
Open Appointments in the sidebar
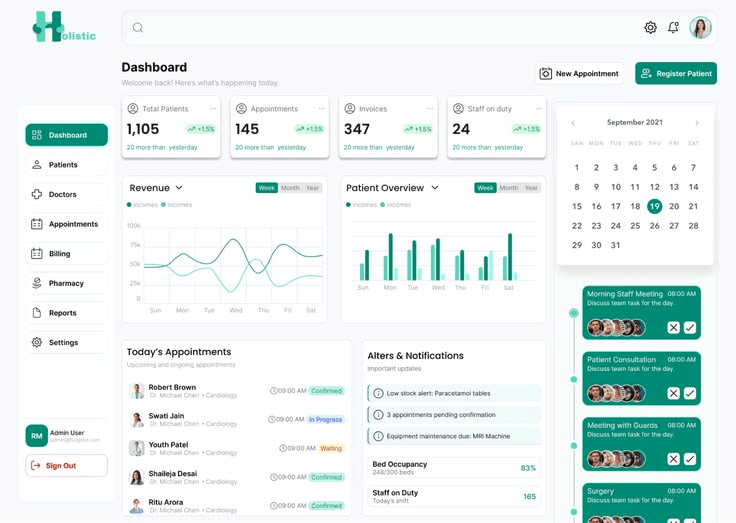66,224
